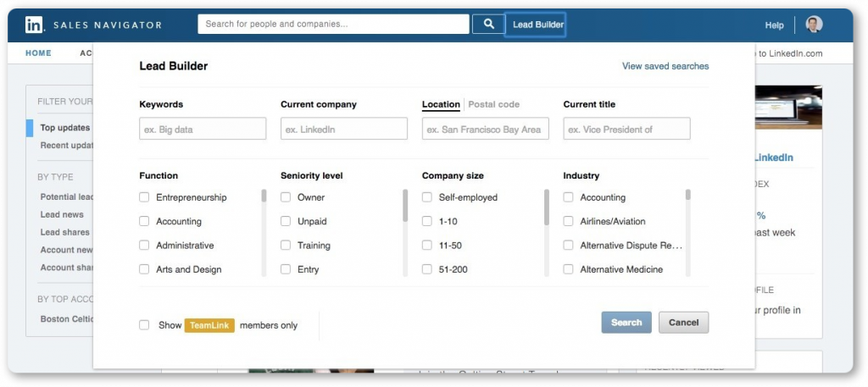Click the Industry heading
Image resolution: width=868 pixels, height=387 pixels.
[581, 176]
